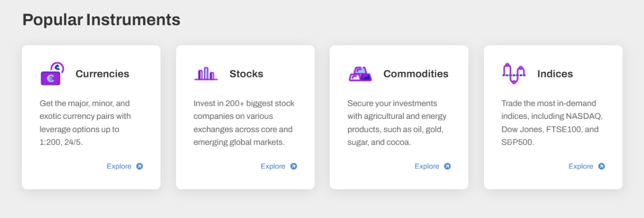Select the Commodities card heading
Viewport: 644px width, 218px height.
click(416, 74)
